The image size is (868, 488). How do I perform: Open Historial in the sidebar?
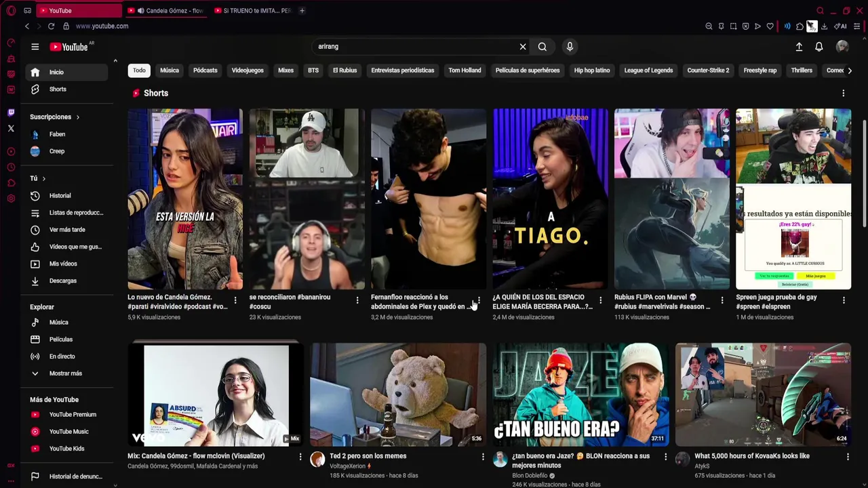[x=67, y=196]
